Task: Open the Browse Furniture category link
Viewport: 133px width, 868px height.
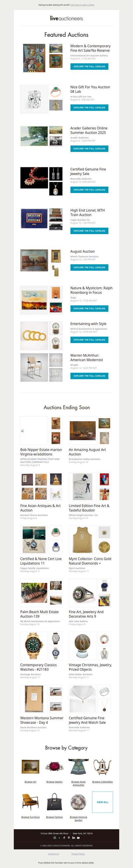Action: 30,817
